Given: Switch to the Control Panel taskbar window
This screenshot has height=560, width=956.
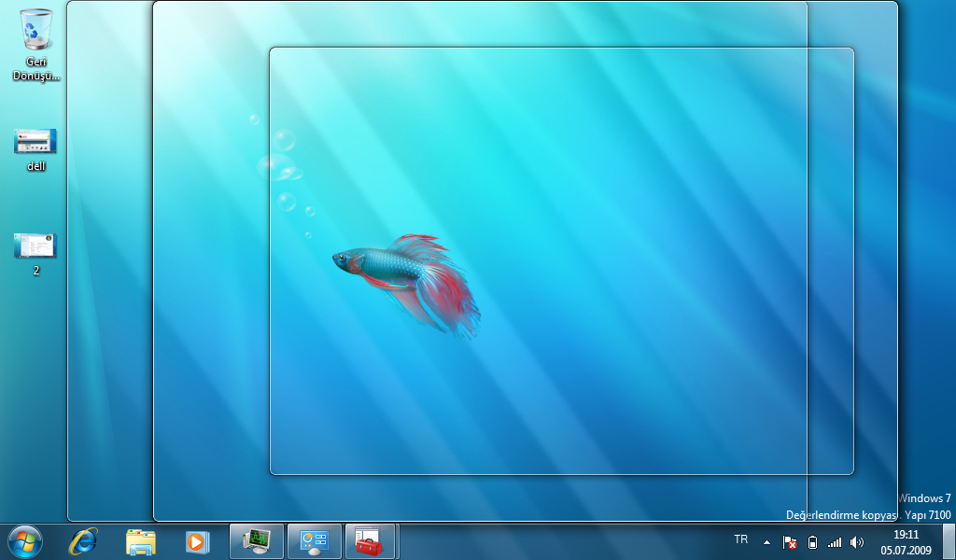Looking at the screenshot, I should click(315, 541).
